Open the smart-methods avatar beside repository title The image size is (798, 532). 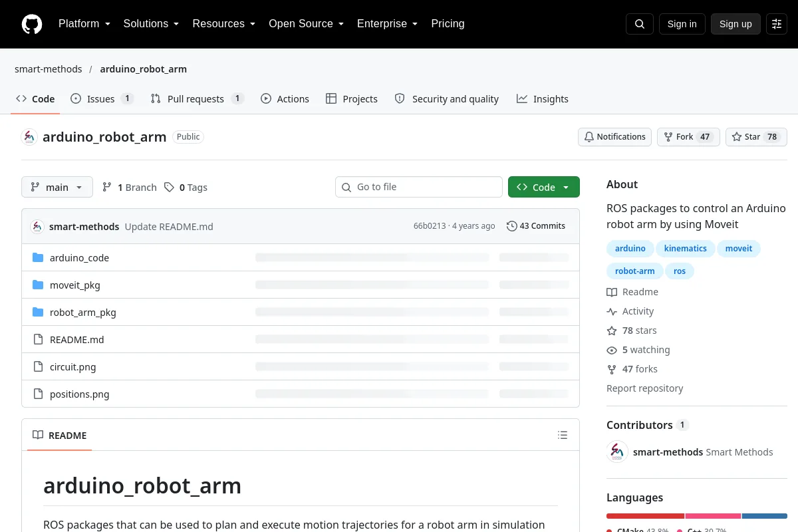click(x=29, y=137)
